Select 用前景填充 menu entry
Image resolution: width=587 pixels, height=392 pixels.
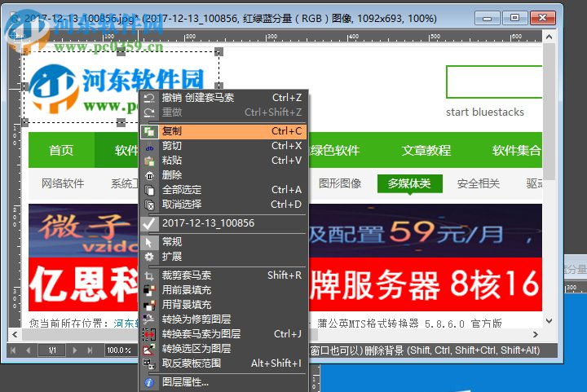[x=223, y=290]
